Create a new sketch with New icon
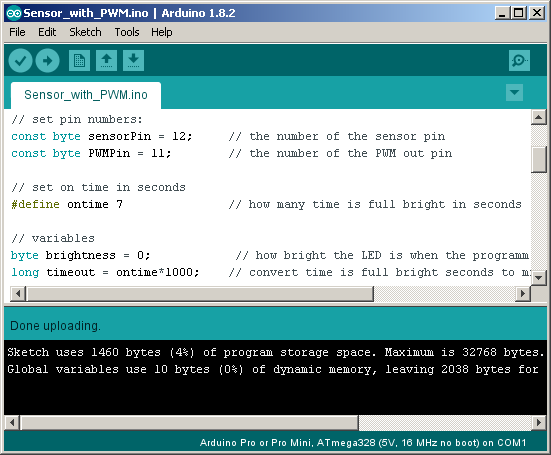The width and height of the screenshot is (551, 455). (79, 60)
